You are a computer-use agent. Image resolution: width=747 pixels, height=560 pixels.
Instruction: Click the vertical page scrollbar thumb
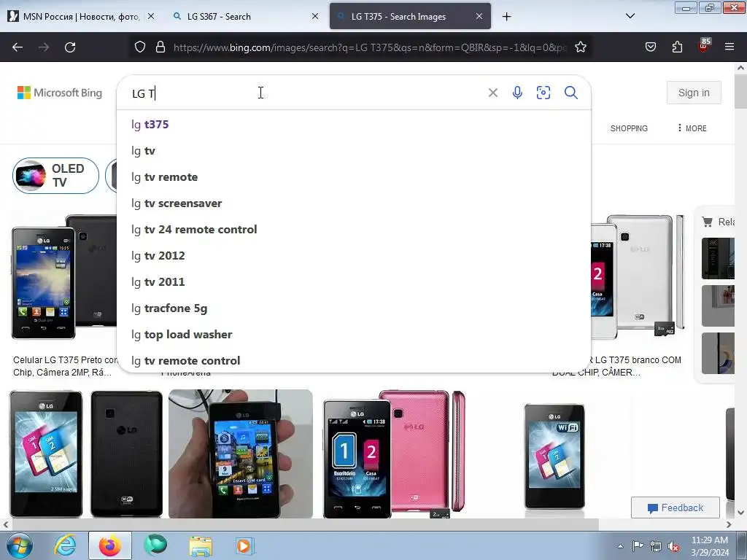point(740,92)
